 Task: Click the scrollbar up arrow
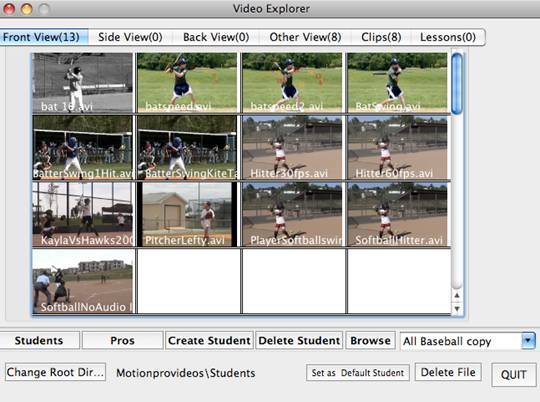pos(457,296)
